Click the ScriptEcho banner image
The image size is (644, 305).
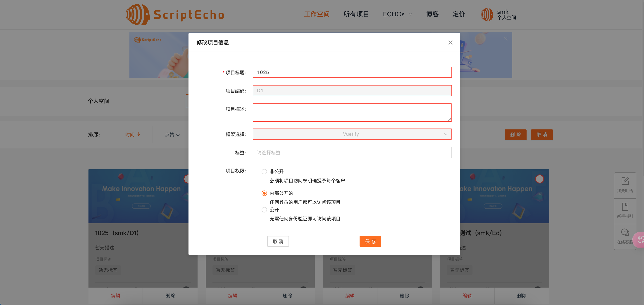[x=159, y=55]
